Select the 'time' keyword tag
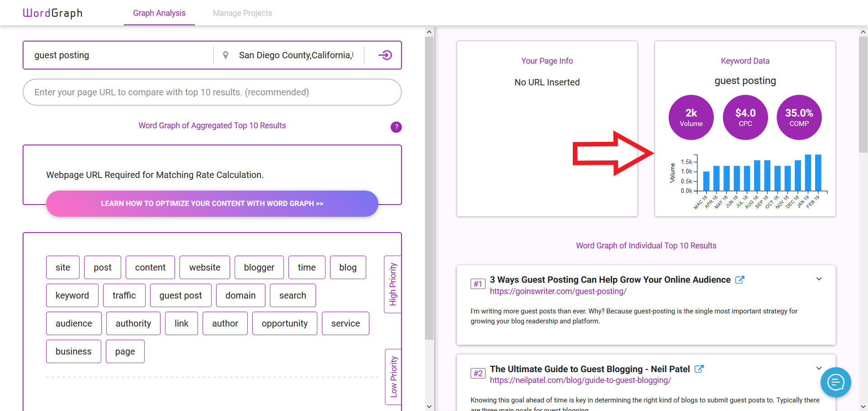Image resolution: width=868 pixels, height=411 pixels. [x=307, y=267]
